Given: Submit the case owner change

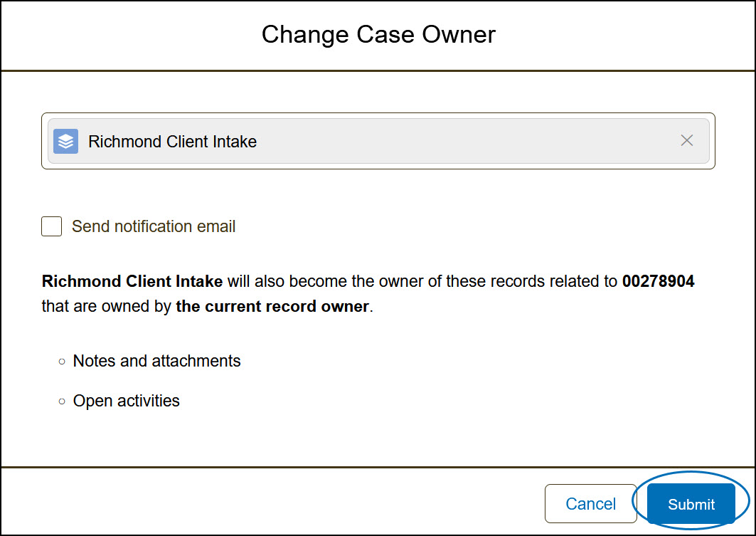Looking at the screenshot, I should pos(691,504).
